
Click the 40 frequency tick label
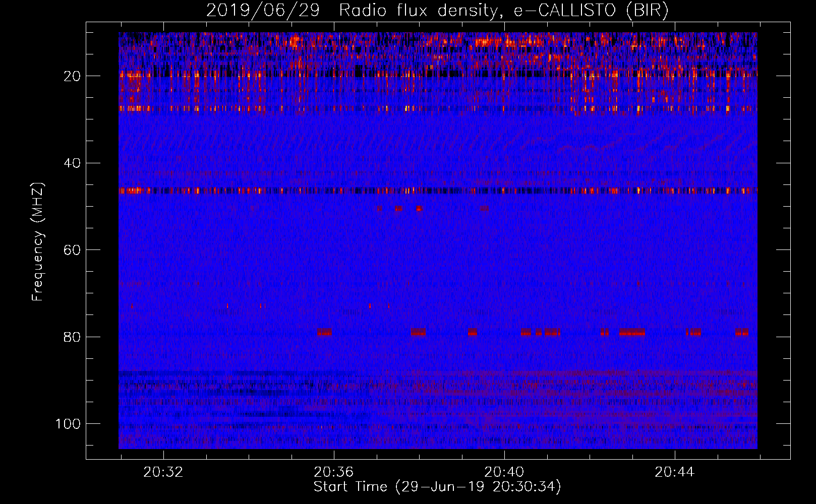(72, 163)
